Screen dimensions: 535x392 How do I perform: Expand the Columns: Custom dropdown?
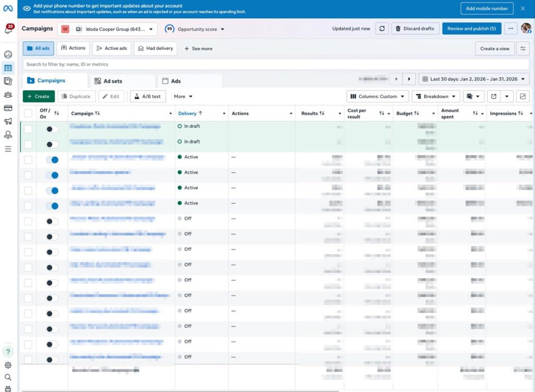pyautogui.click(x=378, y=97)
